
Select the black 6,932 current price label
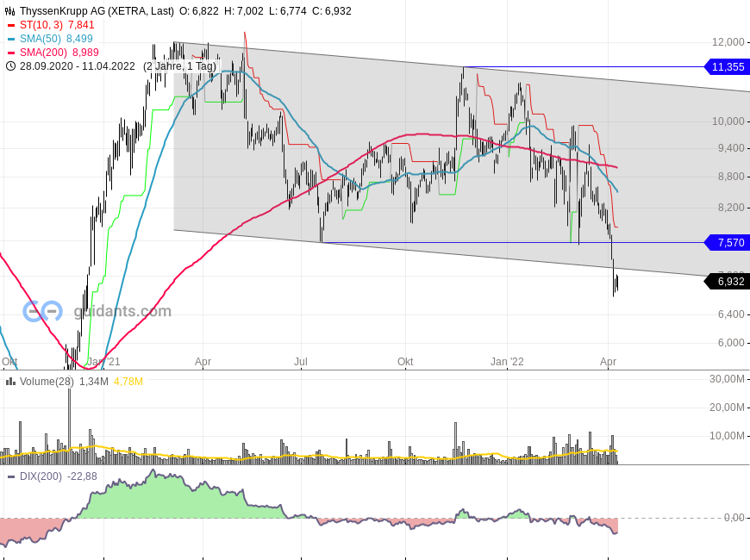(x=728, y=282)
